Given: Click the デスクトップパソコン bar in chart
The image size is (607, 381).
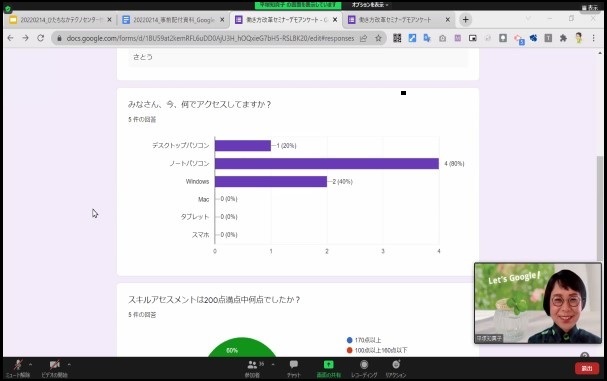Looking at the screenshot, I should coord(243,146).
